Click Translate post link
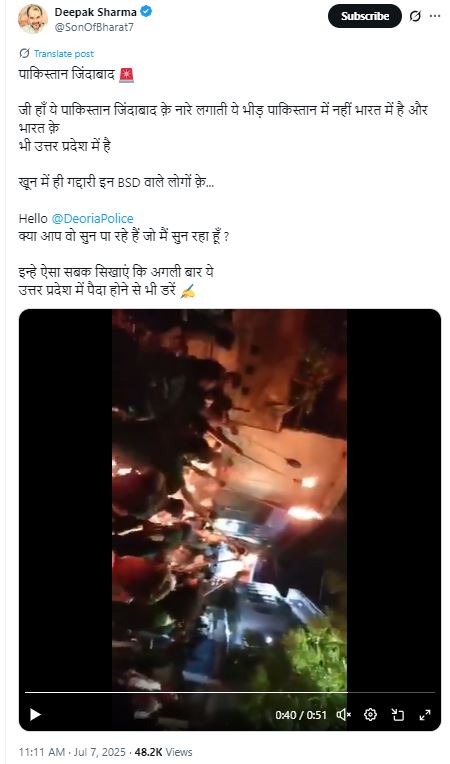The height and width of the screenshot is (764, 450). (64, 54)
